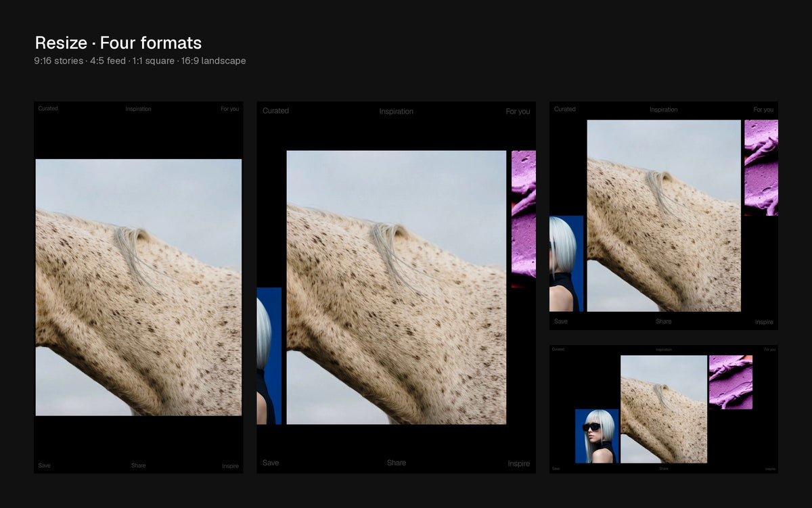Open sunglasses woman portrait in the landscape frame

click(x=597, y=436)
